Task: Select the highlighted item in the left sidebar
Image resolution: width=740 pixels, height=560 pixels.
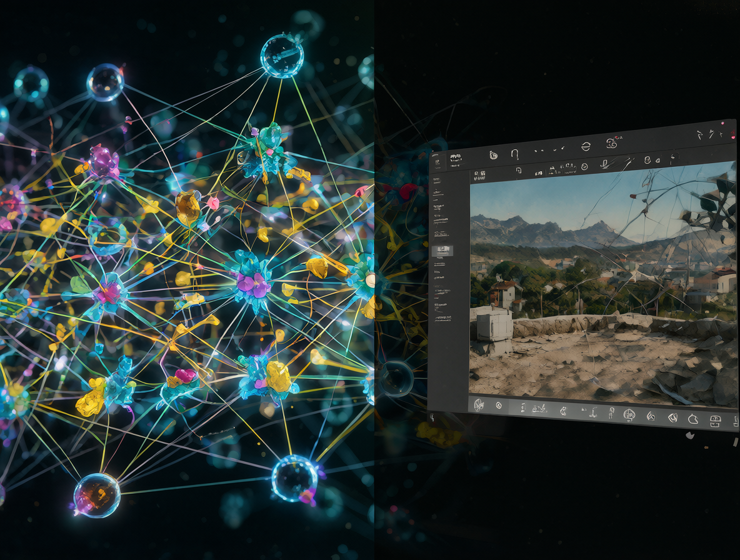Action: click(x=442, y=251)
